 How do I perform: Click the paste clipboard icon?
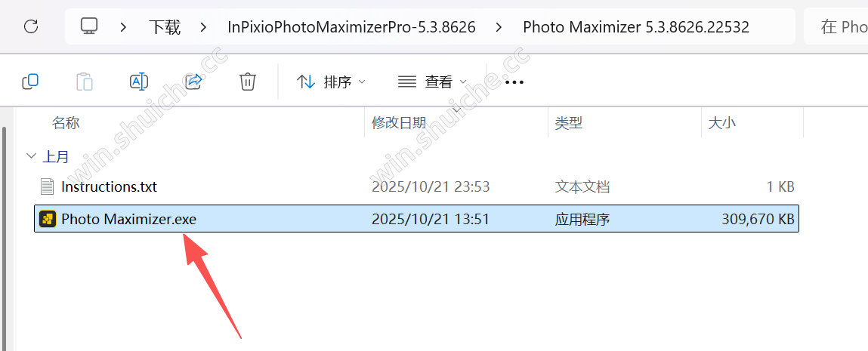pyautogui.click(x=84, y=82)
